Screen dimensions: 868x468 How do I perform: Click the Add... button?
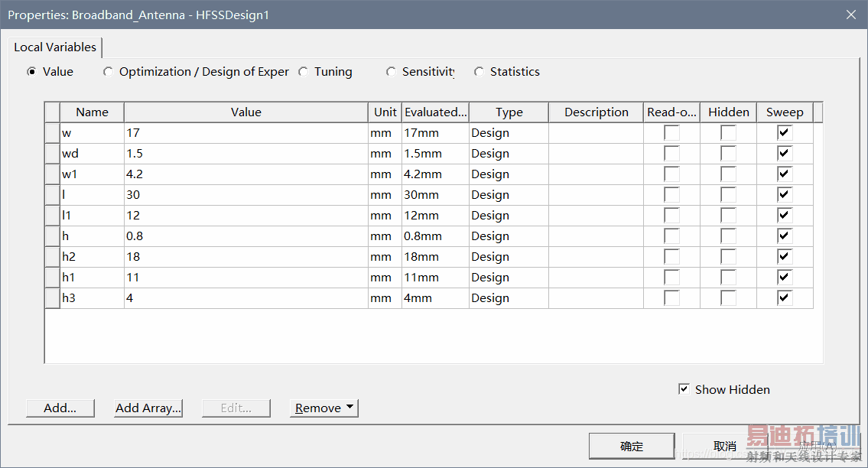[60, 408]
